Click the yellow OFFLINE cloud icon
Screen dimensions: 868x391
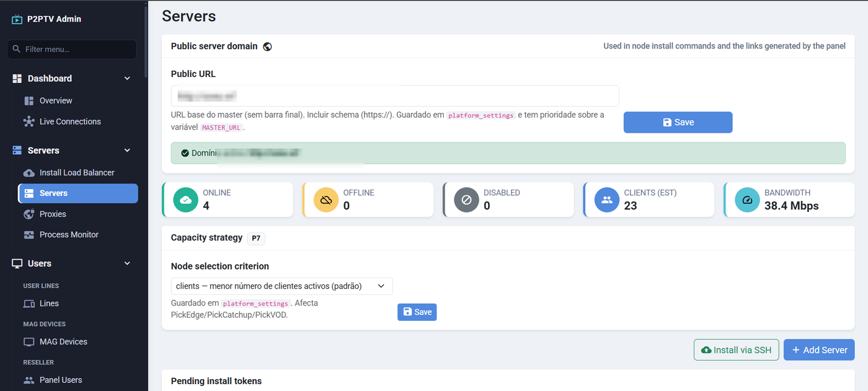[x=326, y=200]
